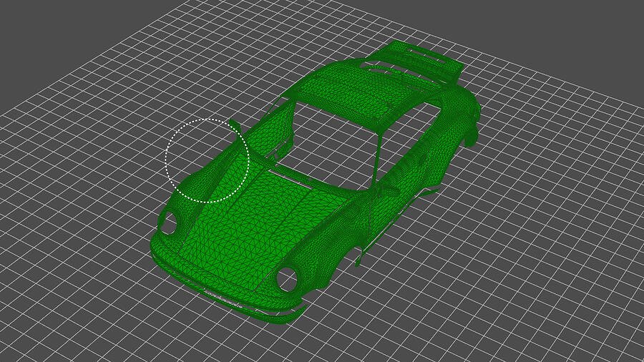Click the headlight opening nearest the dotted circle

click(168, 222)
